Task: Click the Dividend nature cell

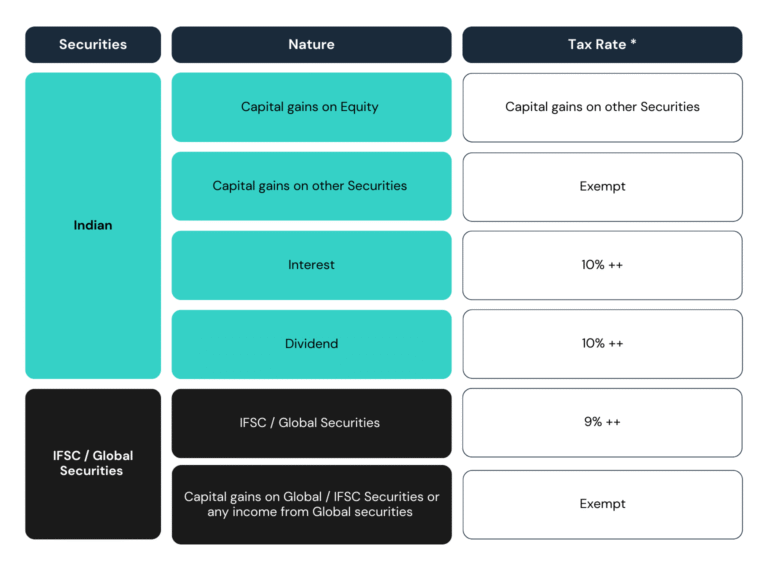Action: pos(311,344)
